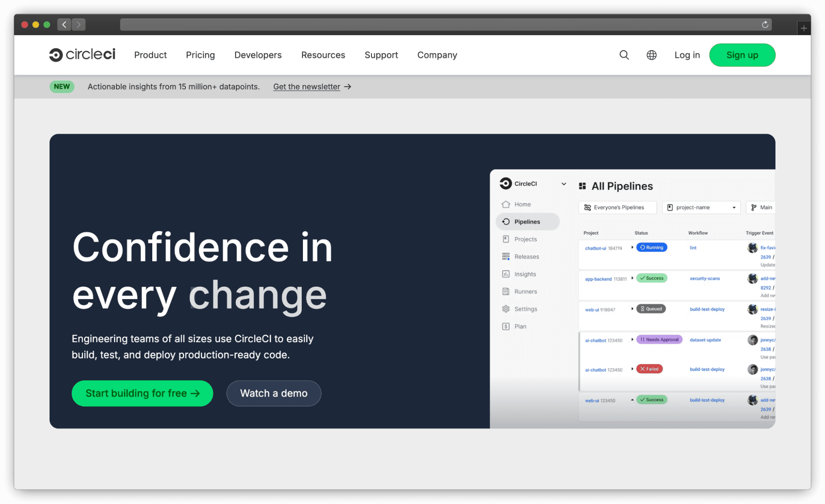Open the Insights chart icon in sidebar
The width and height of the screenshot is (825, 504).
pos(506,274)
